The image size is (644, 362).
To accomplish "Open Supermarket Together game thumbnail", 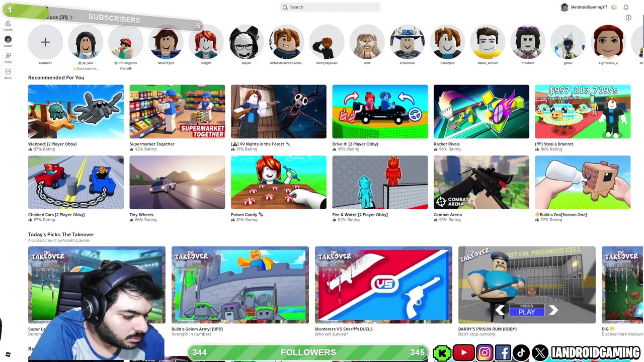I will [x=177, y=112].
